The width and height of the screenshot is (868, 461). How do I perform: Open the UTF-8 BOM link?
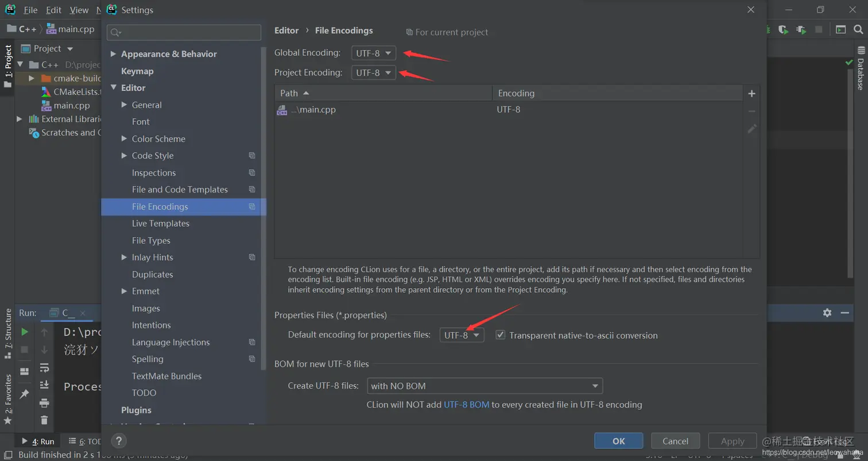466,405
